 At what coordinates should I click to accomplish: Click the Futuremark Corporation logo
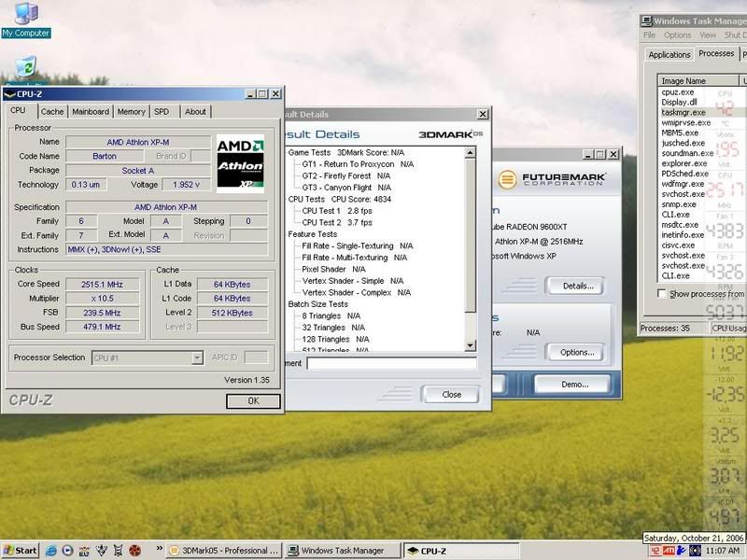[553, 179]
